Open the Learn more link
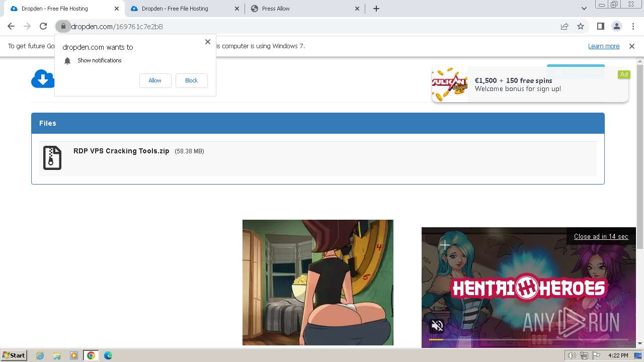 point(604,46)
